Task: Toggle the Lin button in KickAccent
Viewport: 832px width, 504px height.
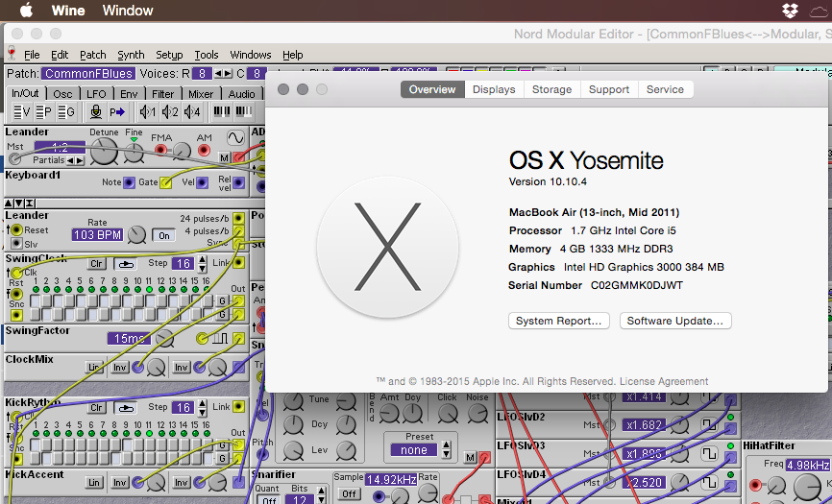Action: (x=93, y=483)
